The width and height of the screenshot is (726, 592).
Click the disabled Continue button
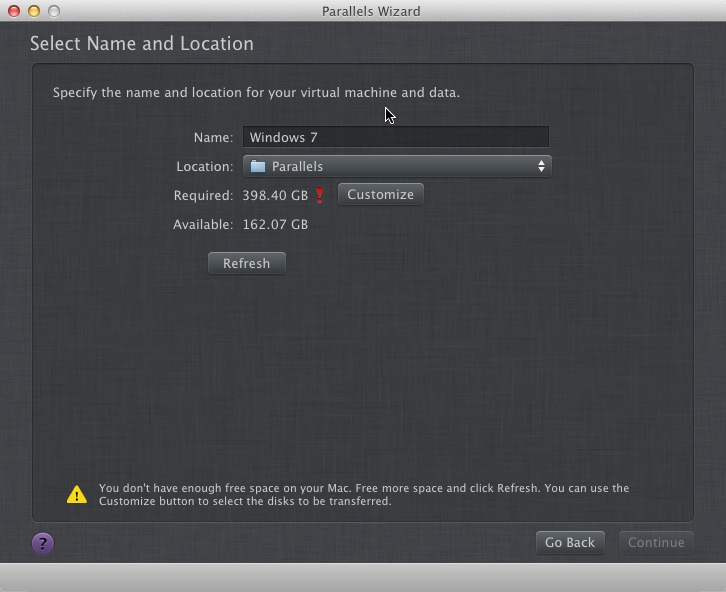click(656, 542)
